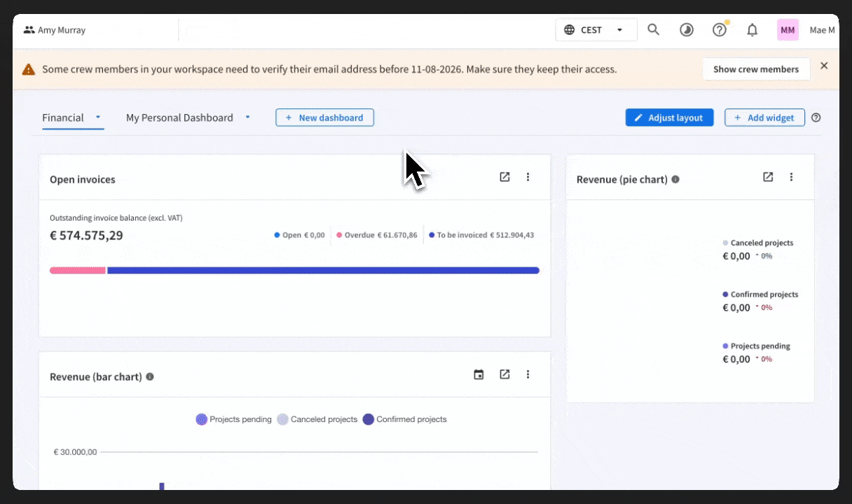
Task: Click Canceled projects in pie chart legend
Action: (758, 243)
